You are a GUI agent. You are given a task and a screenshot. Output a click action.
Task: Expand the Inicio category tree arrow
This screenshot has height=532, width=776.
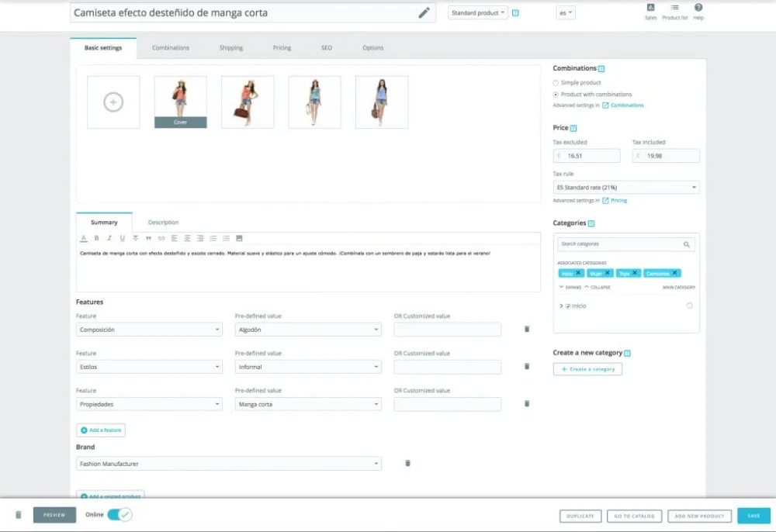click(561, 306)
